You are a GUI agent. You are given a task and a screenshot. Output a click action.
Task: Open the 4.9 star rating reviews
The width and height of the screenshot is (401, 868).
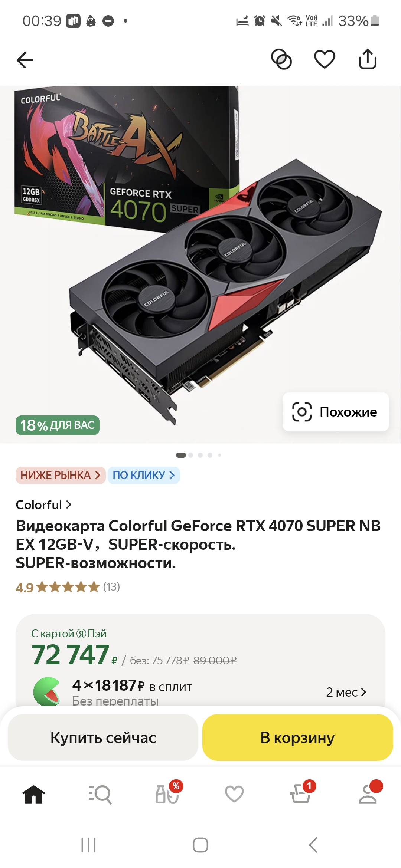[x=68, y=587]
